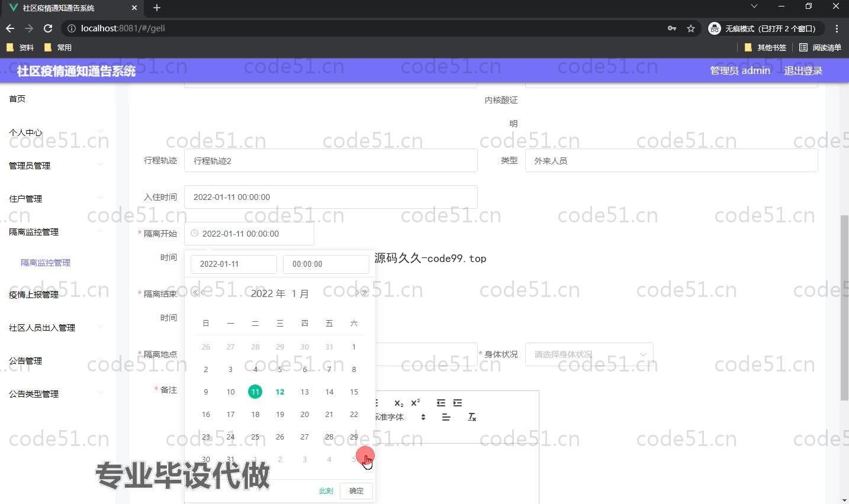Click the browser address bar URL
This screenshot has height=504, width=849.
(123, 28)
